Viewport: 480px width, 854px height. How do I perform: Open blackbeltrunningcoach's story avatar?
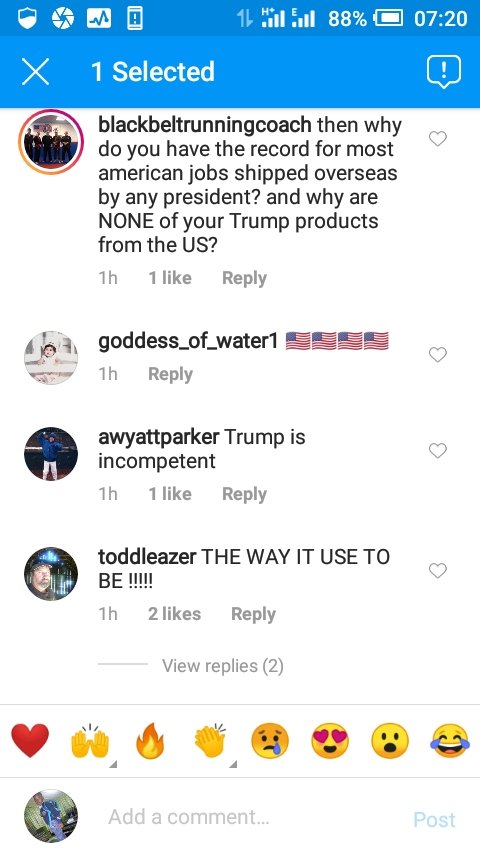[51, 142]
